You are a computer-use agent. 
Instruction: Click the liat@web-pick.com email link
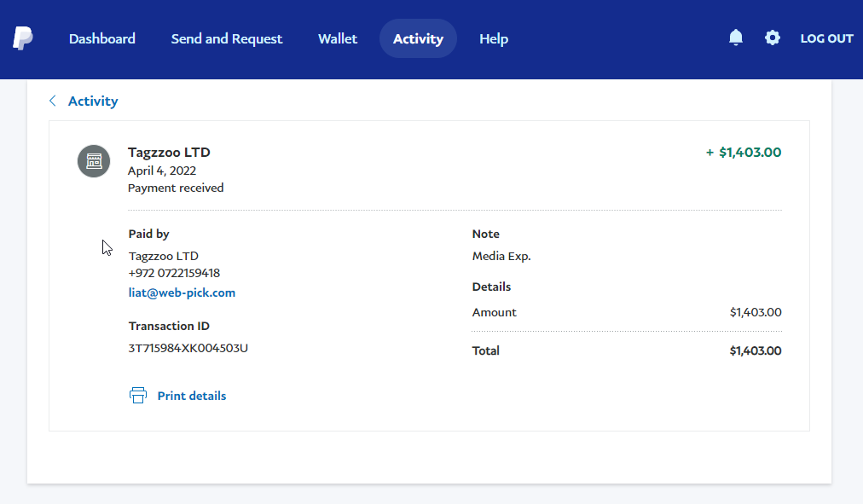click(182, 293)
